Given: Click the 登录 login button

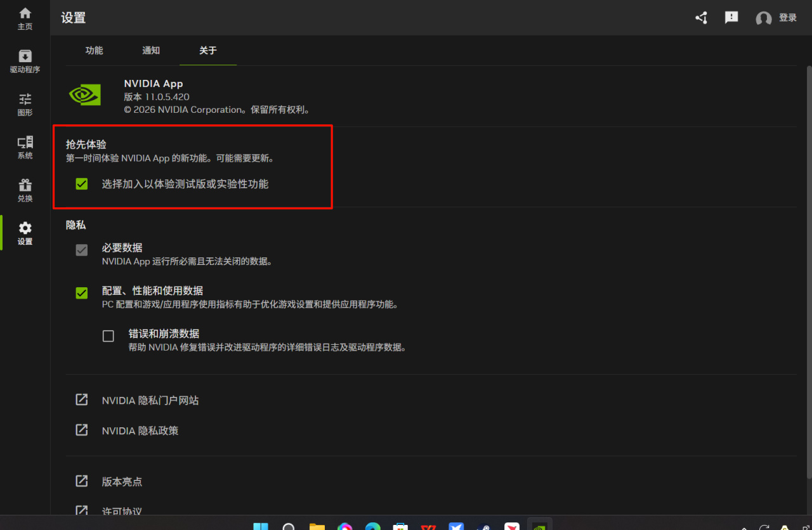Looking at the screenshot, I should pos(788,18).
